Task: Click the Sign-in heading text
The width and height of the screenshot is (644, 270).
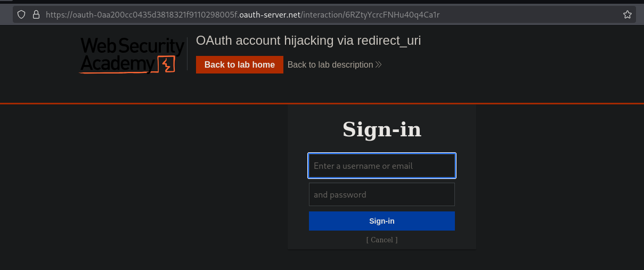Action: point(382,129)
